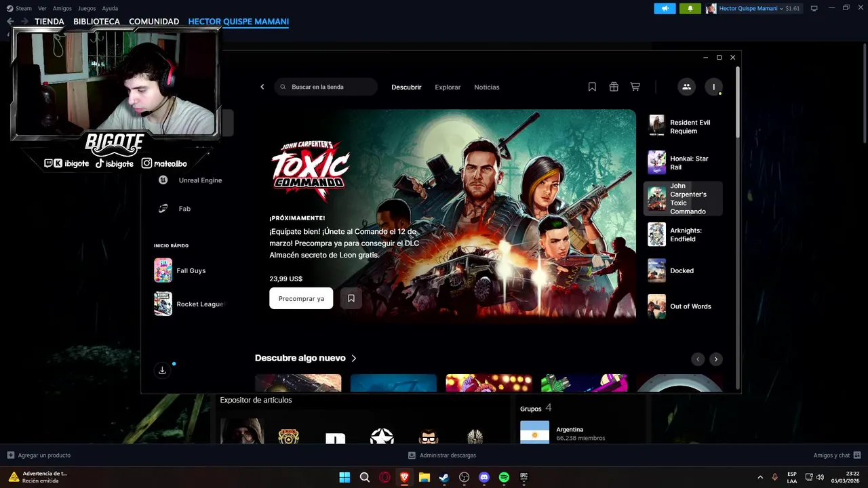Screen dimensions: 868x488
Task: Open Opera browser from taskbar
Action: (384, 477)
